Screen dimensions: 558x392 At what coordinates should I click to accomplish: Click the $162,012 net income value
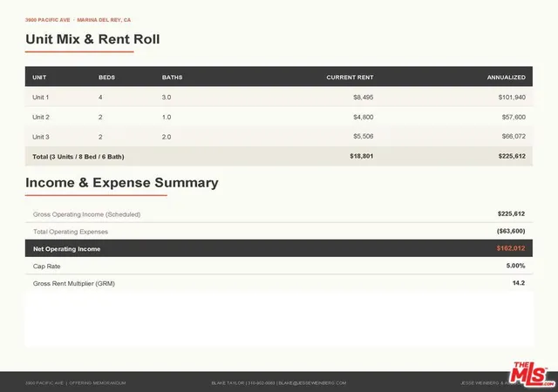[511, 248]
